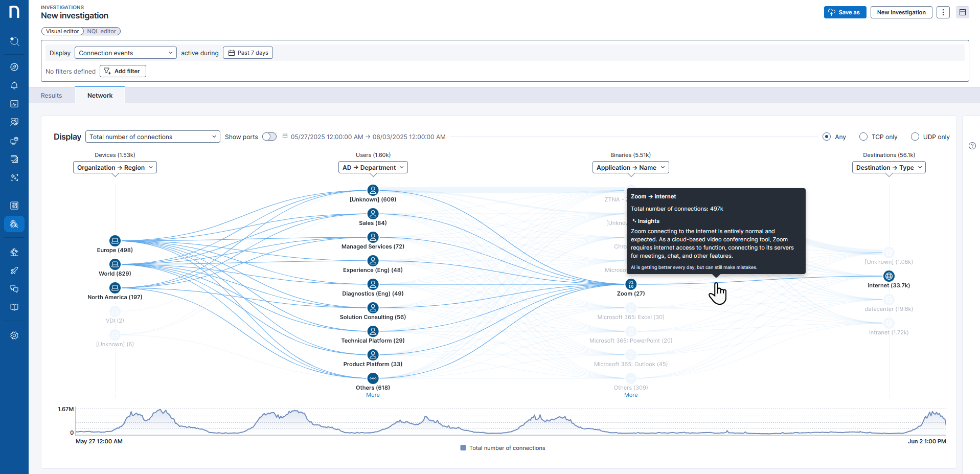
Task: Open the settings gear in sidebar
Action: tap(14, 335)
